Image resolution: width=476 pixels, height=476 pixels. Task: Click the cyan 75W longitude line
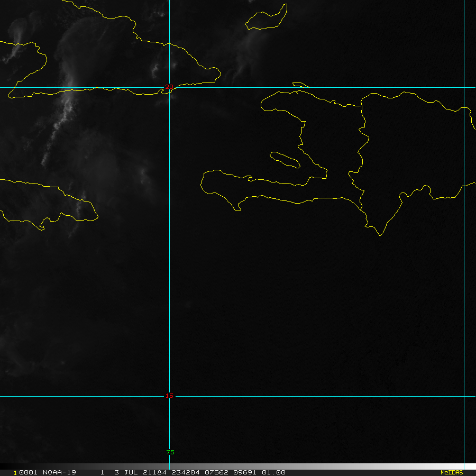tap(169, 264)
